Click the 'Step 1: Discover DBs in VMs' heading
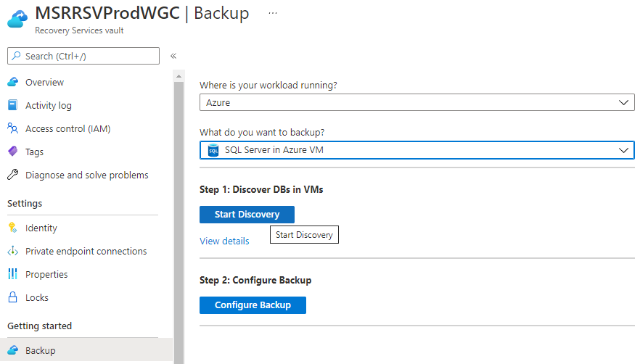640x364 pixels. (x=261, y=189)
